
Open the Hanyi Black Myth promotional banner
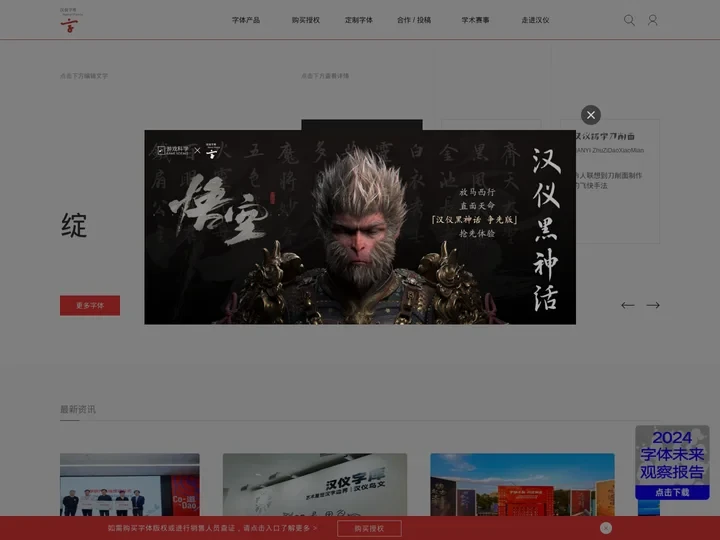[360, 227]
